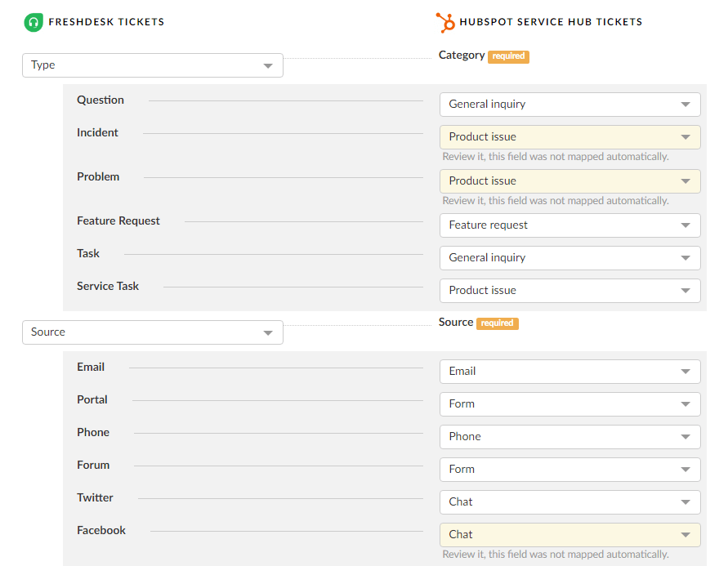Click the FRESHDESK TICKETS heading
The width and height of the screenshot is (728, 566).
point(106,22)
